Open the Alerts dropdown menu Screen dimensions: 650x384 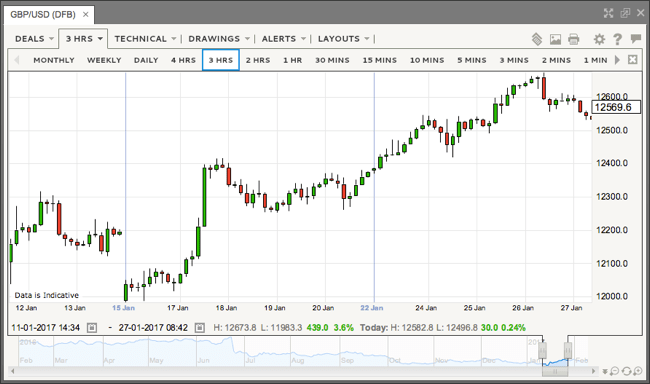click(284, 39)
